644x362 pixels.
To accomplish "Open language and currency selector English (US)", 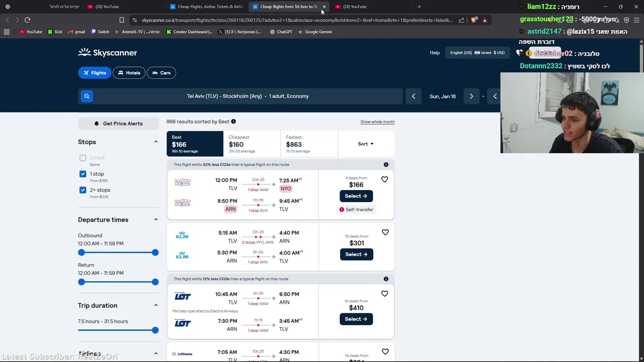I will 477,53.
